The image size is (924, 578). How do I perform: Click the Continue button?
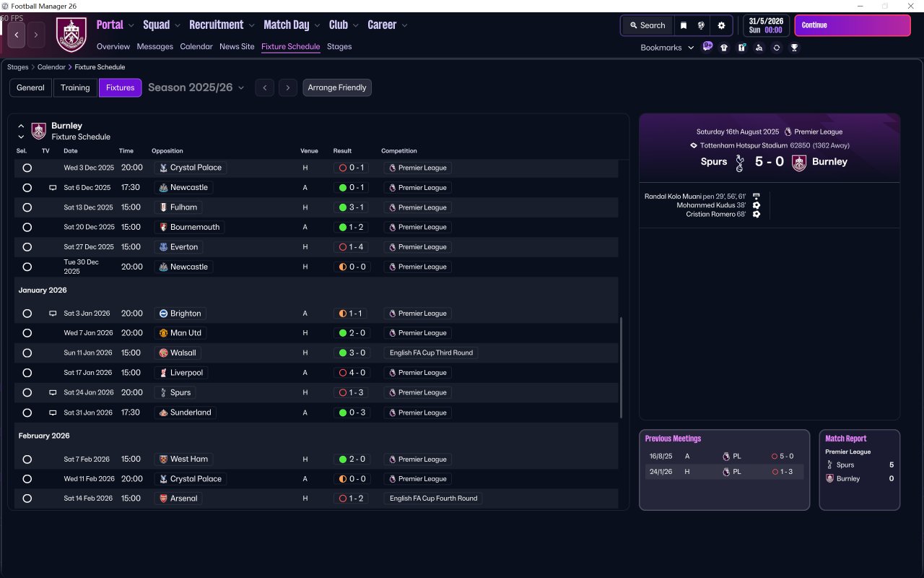click(853, 25)
